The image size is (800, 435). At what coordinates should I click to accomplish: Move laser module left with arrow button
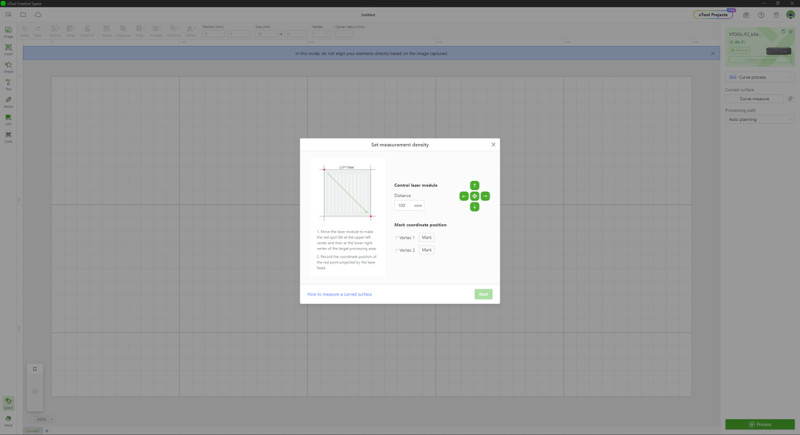pyautogui.click(x=464, y=196)
